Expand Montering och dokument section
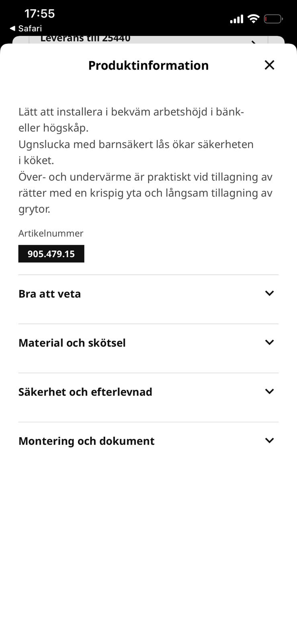297x644 pixels. [148, 441]
